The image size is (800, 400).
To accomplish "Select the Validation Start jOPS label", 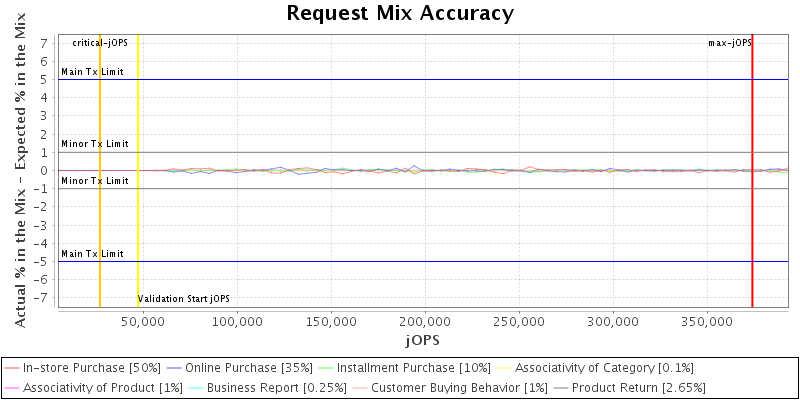I will pos(184,299).
